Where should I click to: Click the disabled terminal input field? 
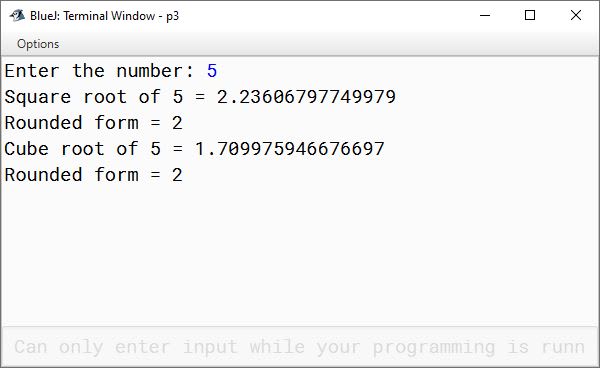point(300,347)
